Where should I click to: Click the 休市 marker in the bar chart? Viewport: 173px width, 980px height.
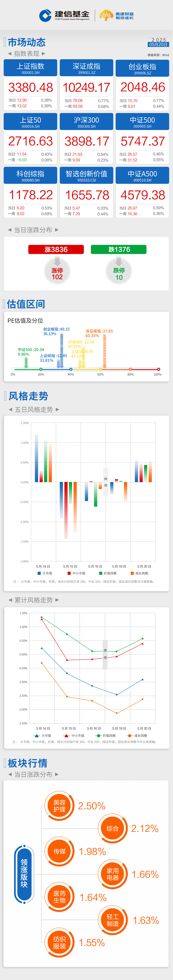(106, 482)
